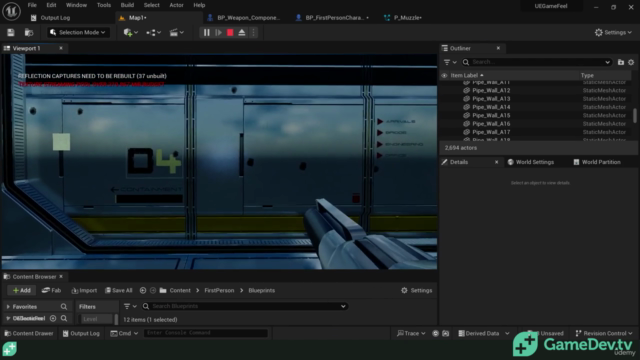Open the Selection Mode dropdown
Image resolution: width=640 pixels, height=360 pixels.
(x=78, y=32)
